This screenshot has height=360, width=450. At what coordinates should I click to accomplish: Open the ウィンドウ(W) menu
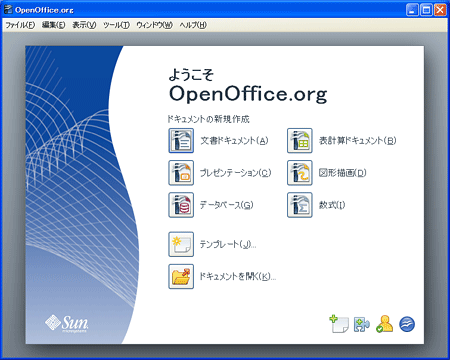[154, 25]
